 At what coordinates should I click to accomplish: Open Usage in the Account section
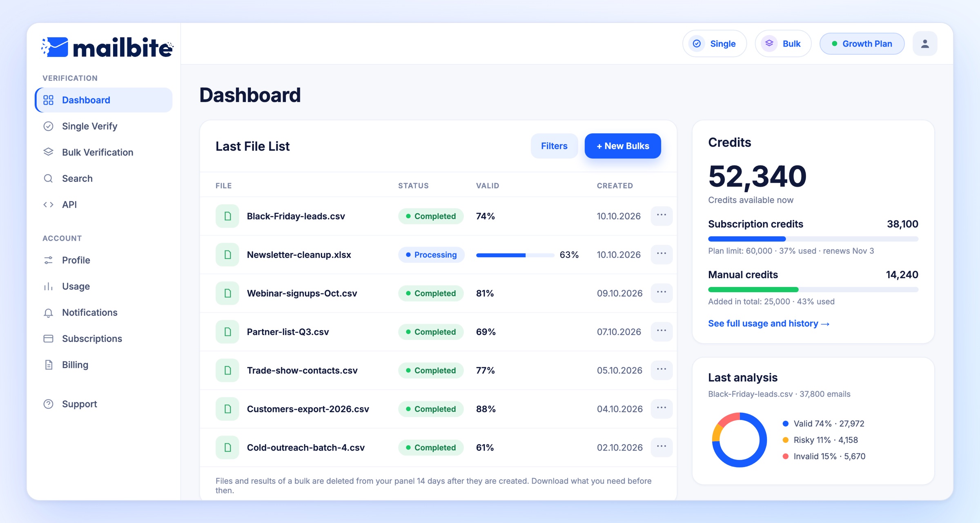(x=104, y=286)
